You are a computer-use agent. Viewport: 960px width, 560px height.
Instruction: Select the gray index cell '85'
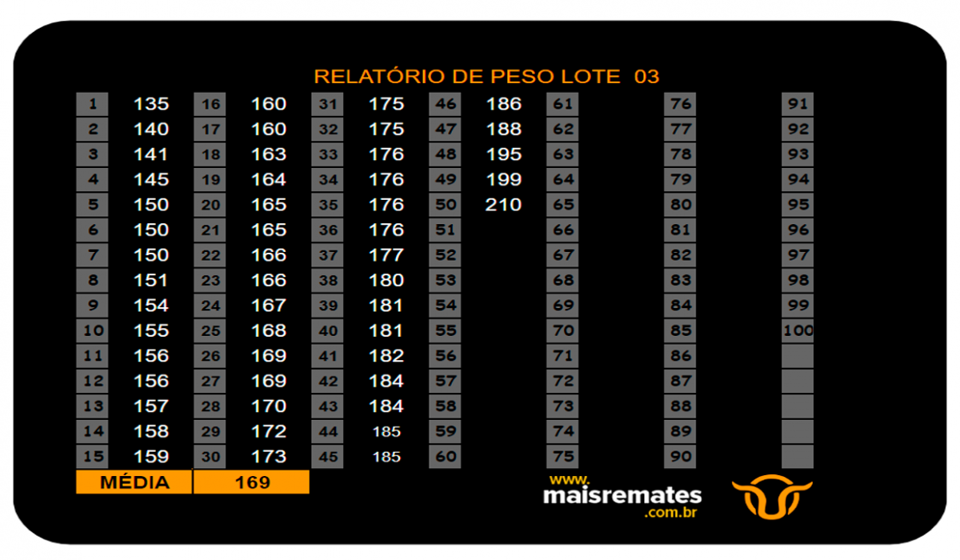click(x=681, y=330)
